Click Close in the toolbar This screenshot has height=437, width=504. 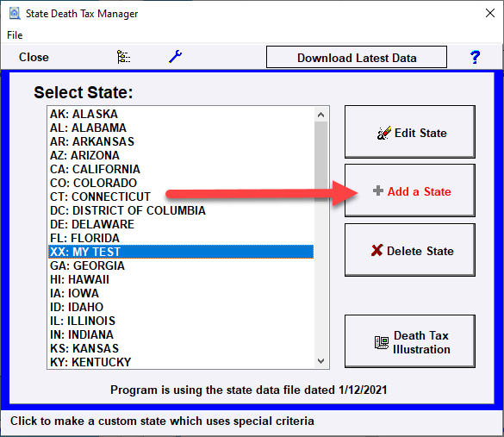tap(34, 57)
